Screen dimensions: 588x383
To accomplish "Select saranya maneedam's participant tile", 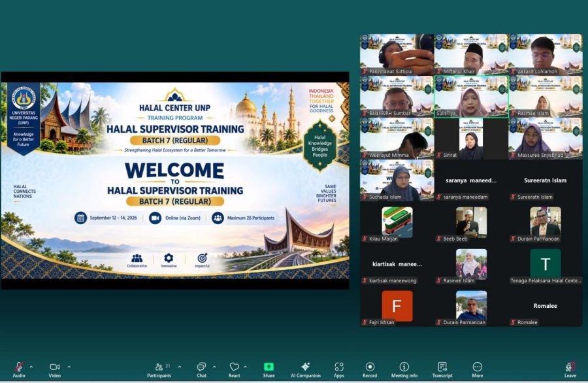I will click(471, 180).
